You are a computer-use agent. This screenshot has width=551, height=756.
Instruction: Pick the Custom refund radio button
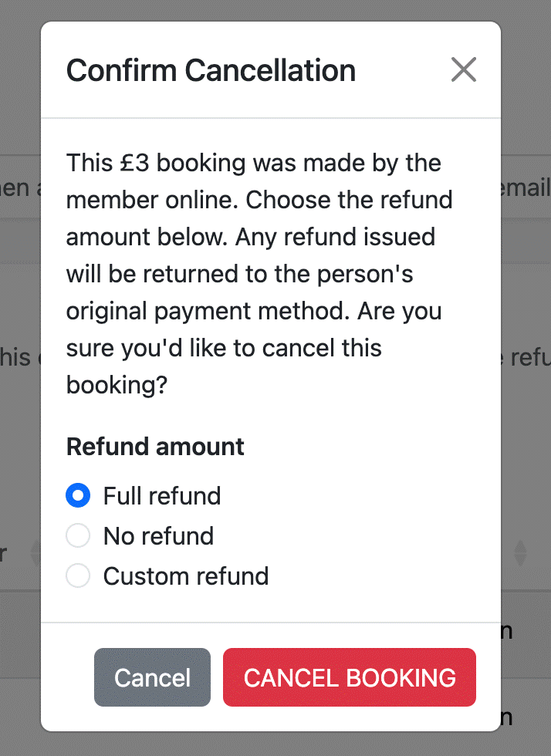(x=78, y=575)
